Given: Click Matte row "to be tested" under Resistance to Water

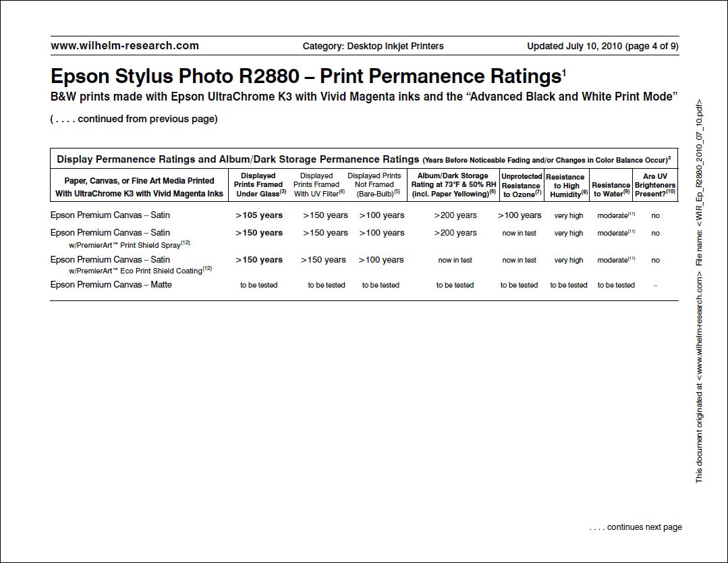Looking at the screenshot, I should (616, 286).
